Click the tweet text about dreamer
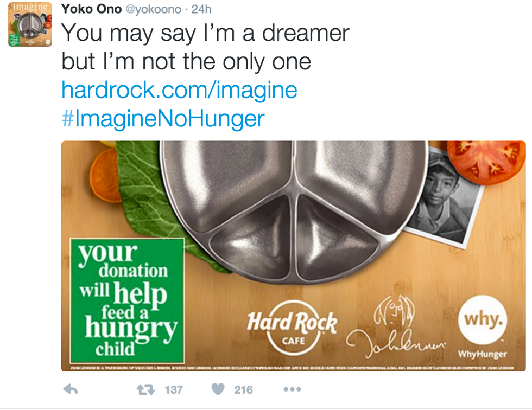The width and height of the screenshot is (532, 410). pos(205,47)
